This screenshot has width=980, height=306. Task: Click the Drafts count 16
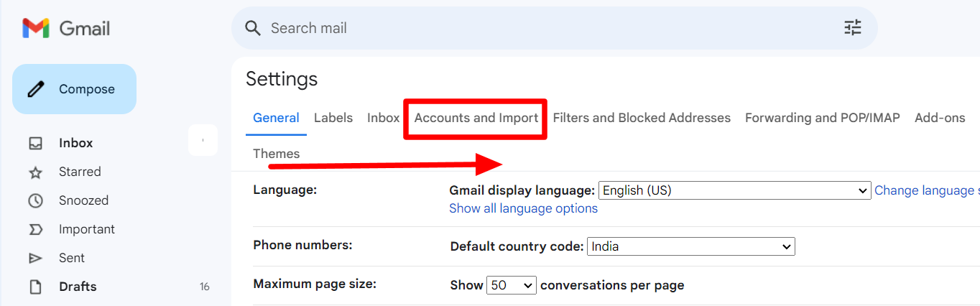click(205, 287)
